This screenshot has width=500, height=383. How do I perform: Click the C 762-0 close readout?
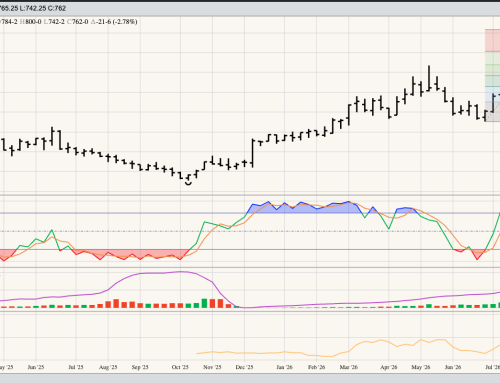pos(78,22)
